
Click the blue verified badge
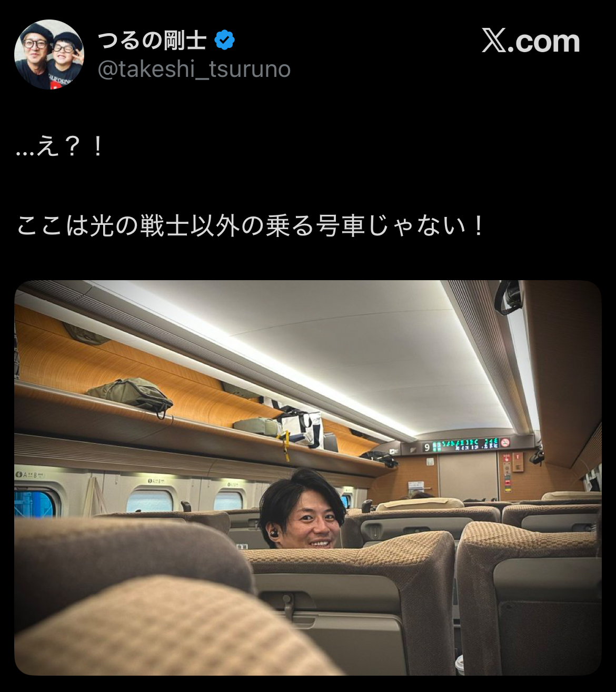(225, 40)
